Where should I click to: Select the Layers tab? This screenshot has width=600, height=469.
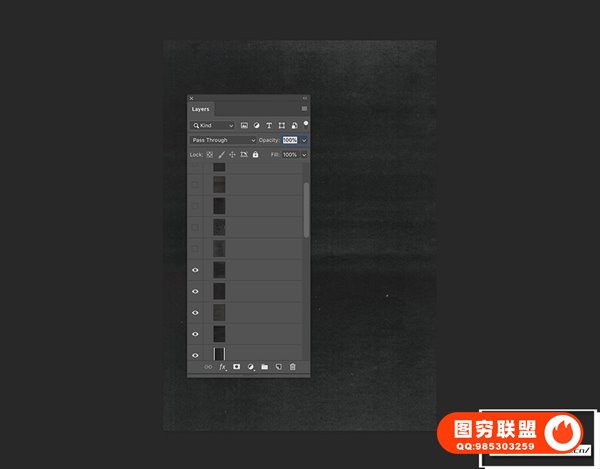click(x=201, y=108)
